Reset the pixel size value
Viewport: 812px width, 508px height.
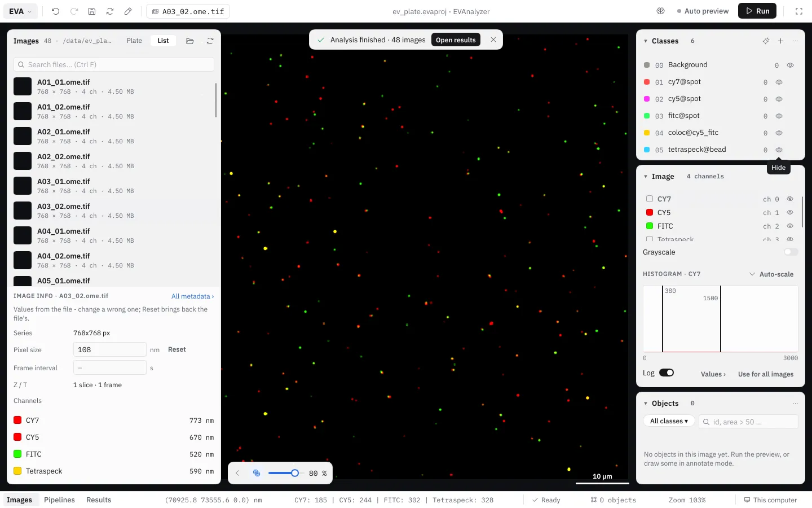click(177, 349)
